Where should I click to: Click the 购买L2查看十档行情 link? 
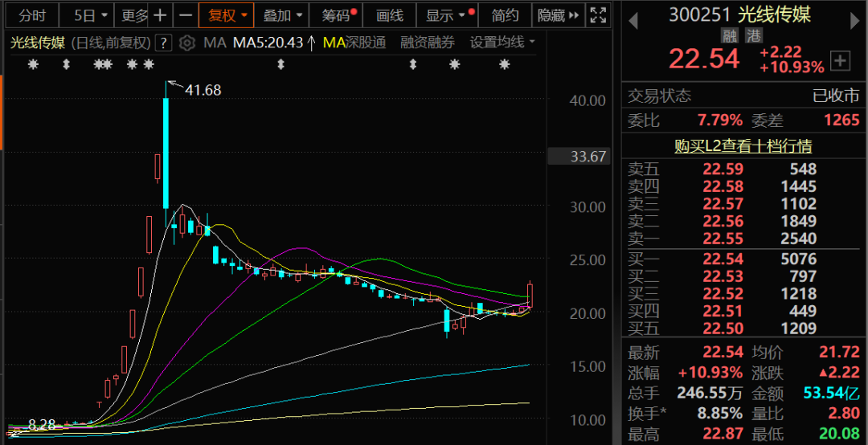point(743,146)
